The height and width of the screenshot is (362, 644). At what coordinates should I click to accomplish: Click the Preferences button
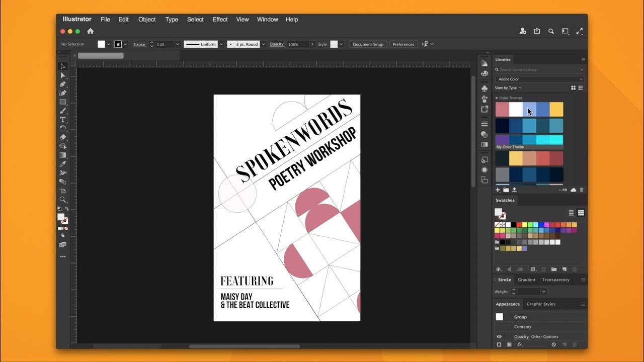click(x=404, y=44)
